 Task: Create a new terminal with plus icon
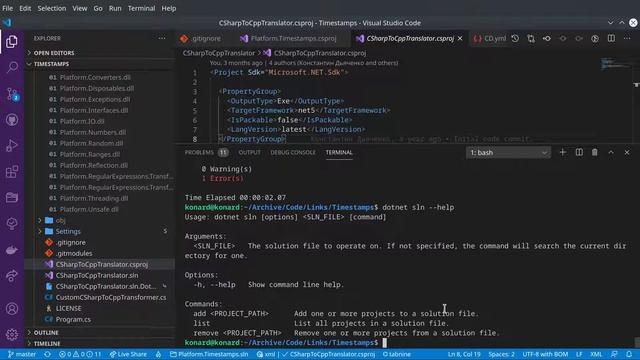coord(562,152)
